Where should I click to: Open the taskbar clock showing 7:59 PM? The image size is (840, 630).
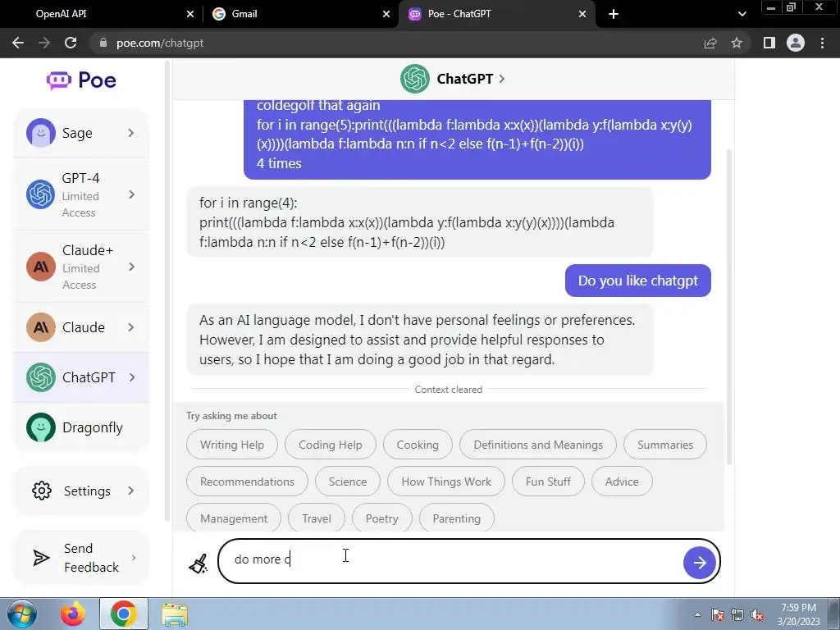(x=798, y=614)
